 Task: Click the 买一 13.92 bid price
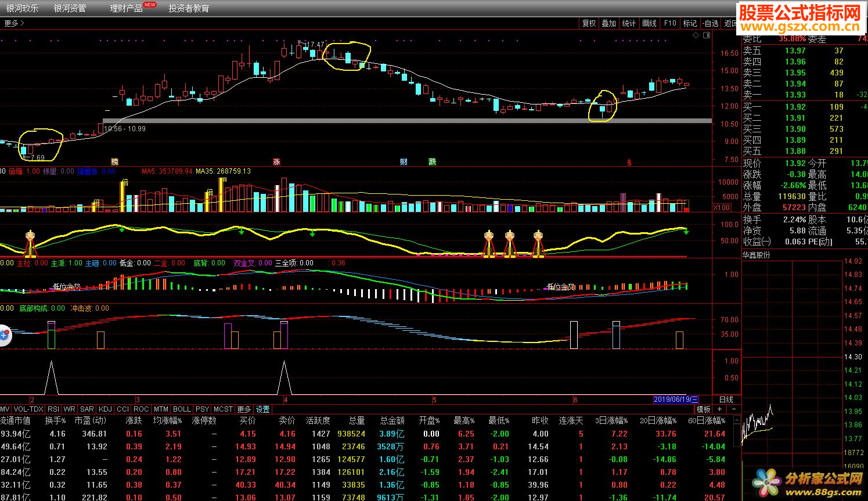point(795,107)
